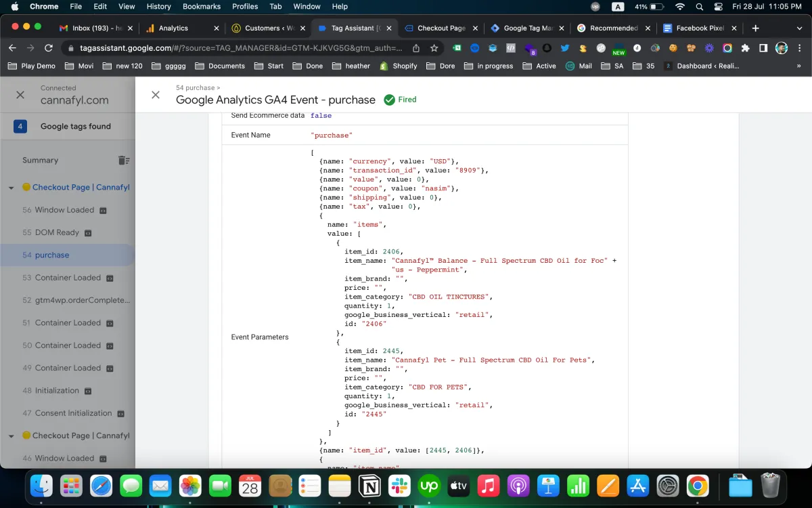Image resolution: width=812 pixels, height=508 pixels.
Task: Open the Chrome profile avatar menu
Action: click(782, 48)
